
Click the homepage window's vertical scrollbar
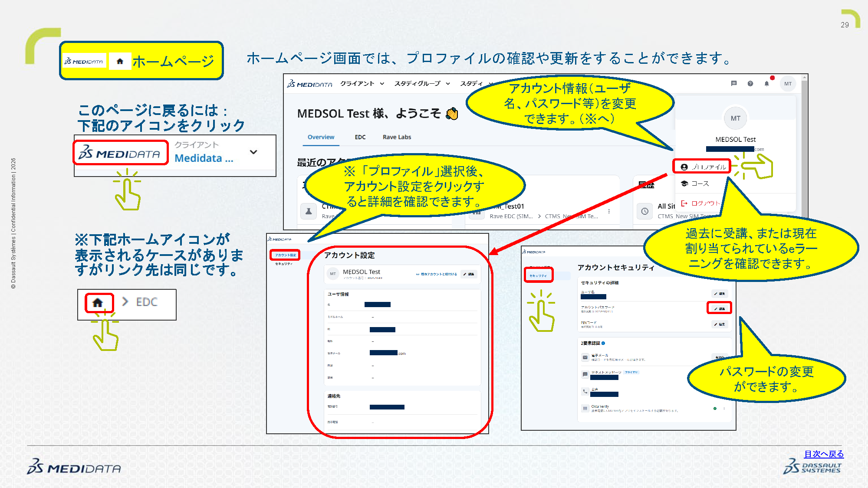[x=804, y=151]
